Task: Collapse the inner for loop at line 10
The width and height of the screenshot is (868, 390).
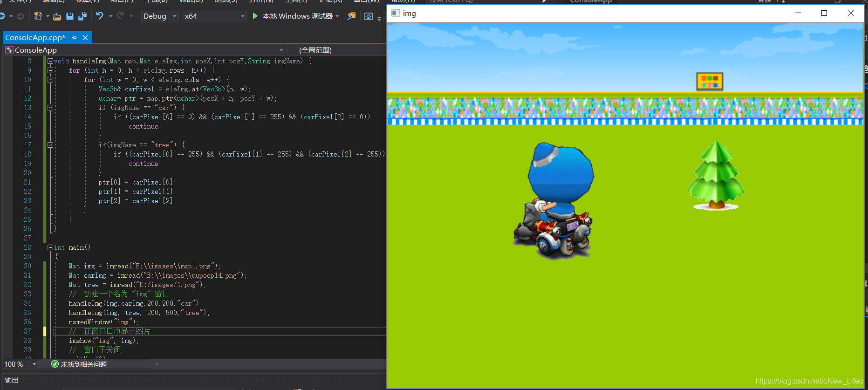Action: [x=50, y=80]
